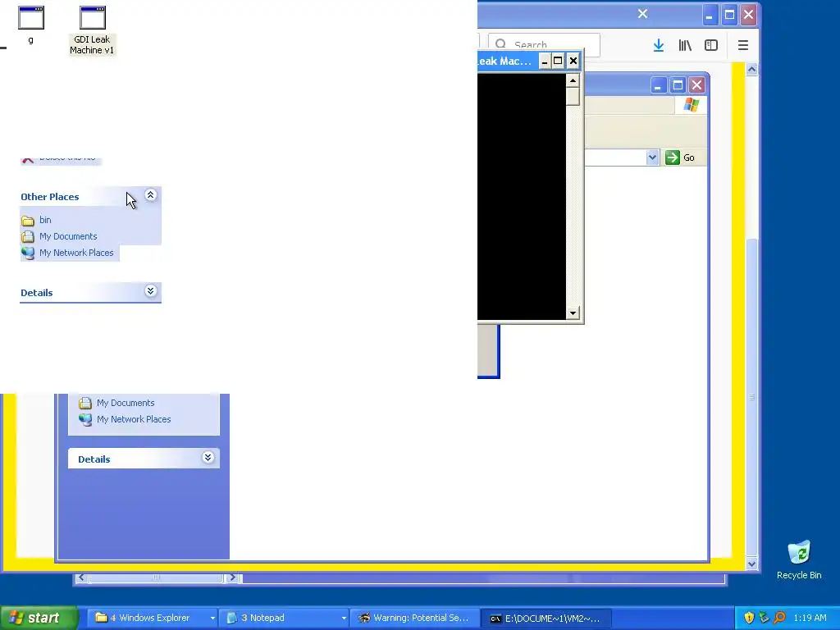Click the bin folder icon
Image resolution: width=840 pixels, height=630 pixels.
tap(28, 221)
